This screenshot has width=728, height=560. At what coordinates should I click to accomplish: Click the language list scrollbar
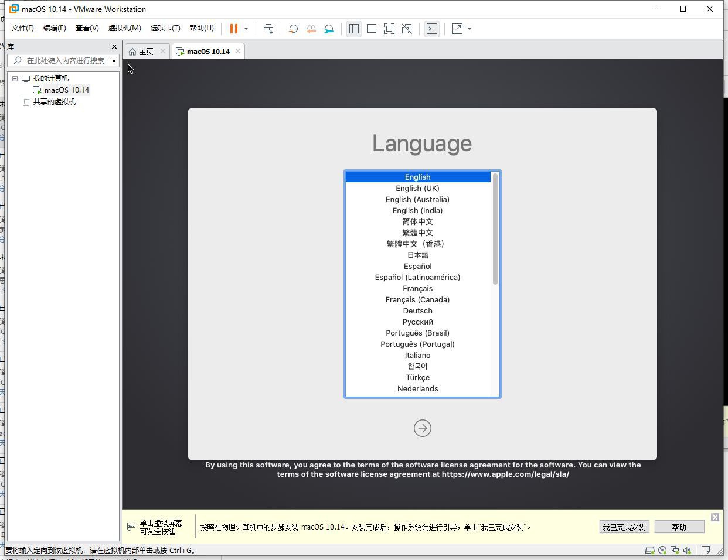tap(495, 229)
